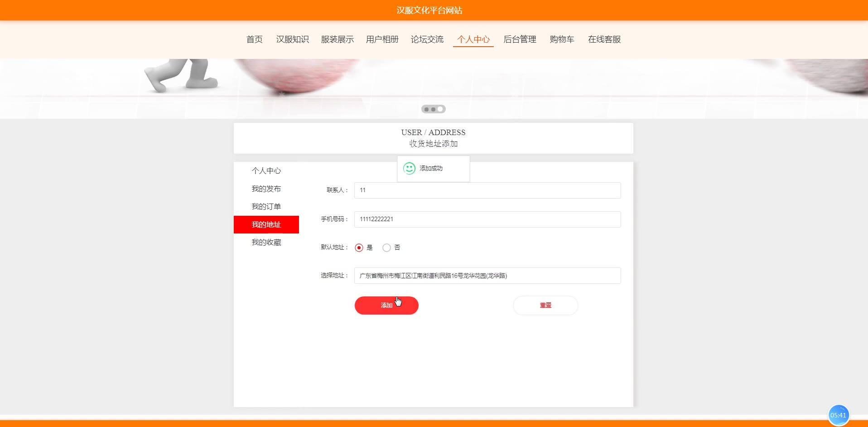This screenshot has height=427, width=868.
Task: Select the 用户相册 menu item
Action: 382,39
